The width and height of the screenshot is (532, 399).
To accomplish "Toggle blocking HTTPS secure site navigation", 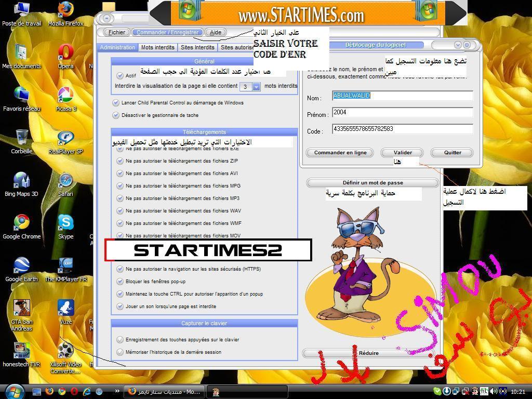I will (120, 269).
